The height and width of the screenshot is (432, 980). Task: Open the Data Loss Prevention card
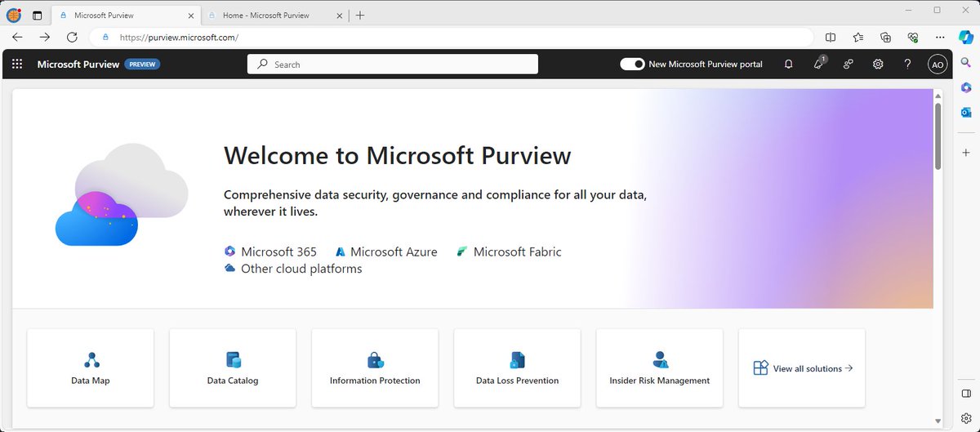coord(517,367)
